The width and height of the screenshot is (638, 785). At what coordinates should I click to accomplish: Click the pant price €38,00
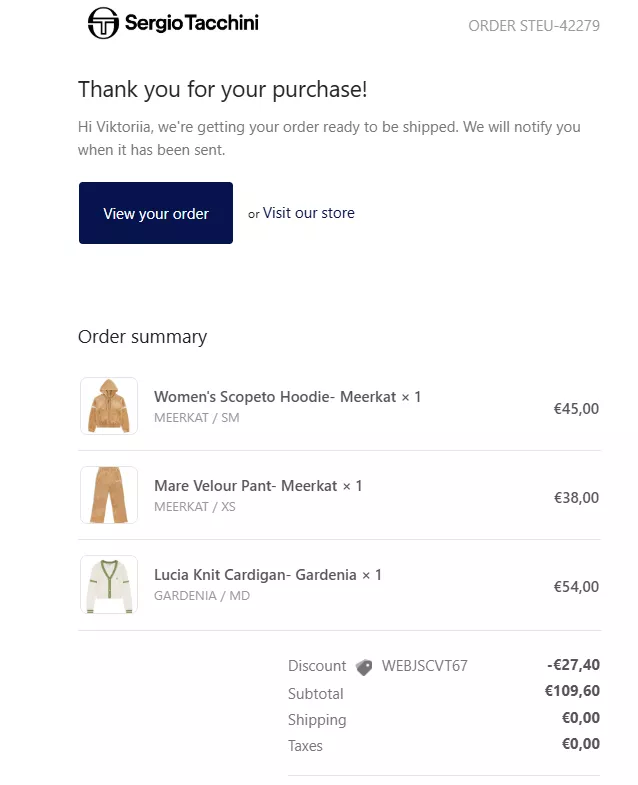point(576,498)
